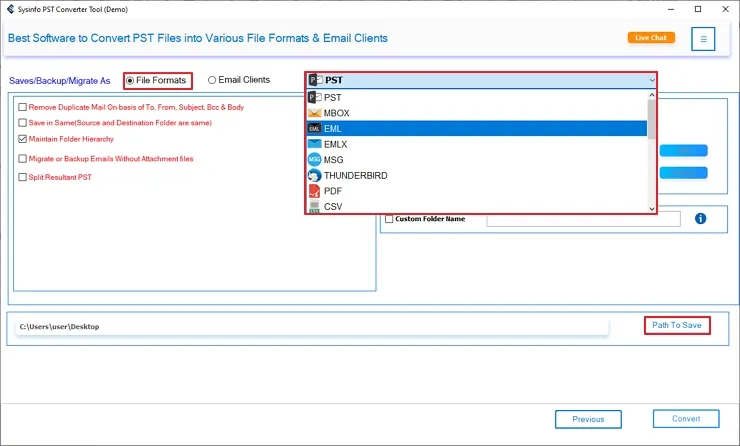Viewport: 740px width, 446px height.
Task: Click the EMLX envelope icon
Action: click(x=314, y=144)
